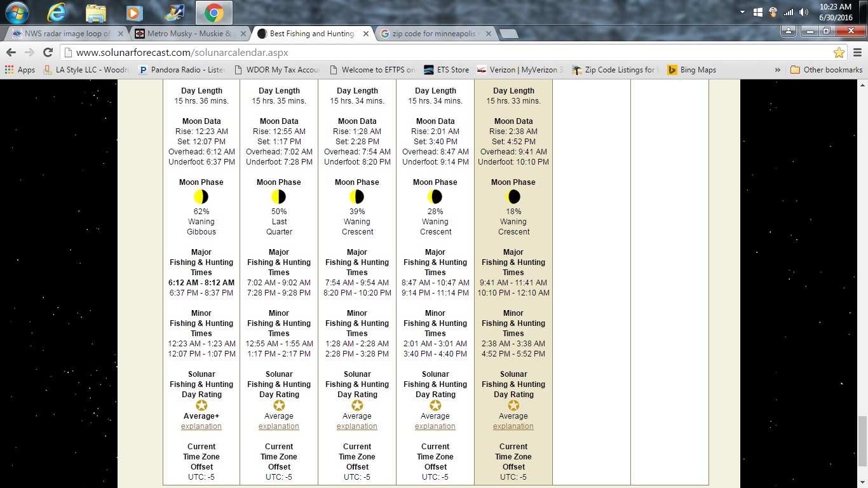Go forward to the next page
868x488 pixels.
point(29,53)
